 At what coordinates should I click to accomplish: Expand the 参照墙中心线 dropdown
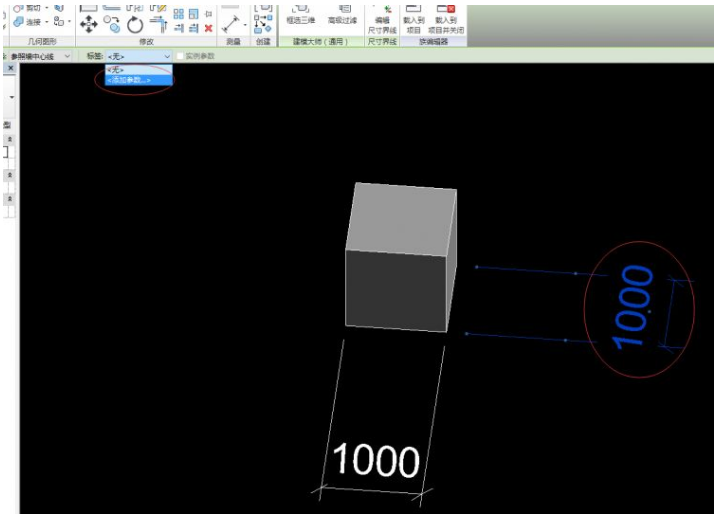[x=67, y=56]
